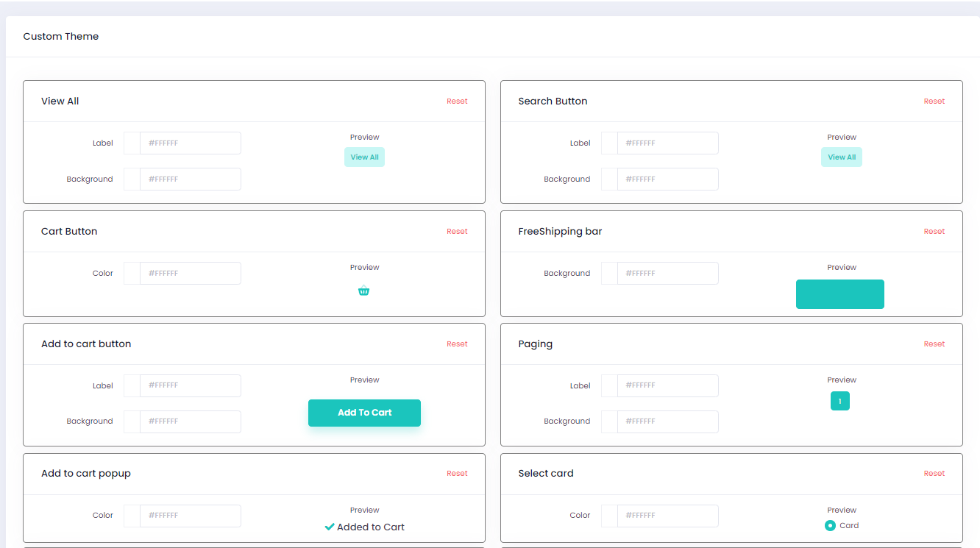Click View All preview in Search Button card

(842, 157)
